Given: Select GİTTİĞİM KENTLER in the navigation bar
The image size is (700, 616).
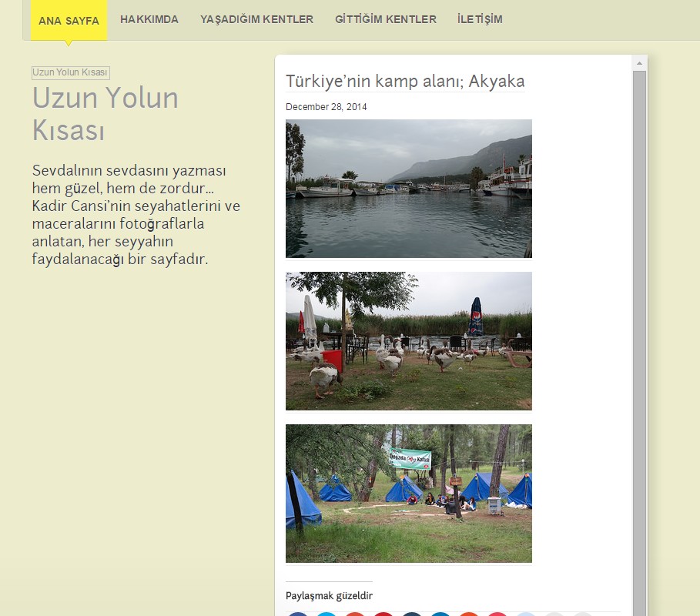Looking at the screenshot, I should (x=385, y=19).
